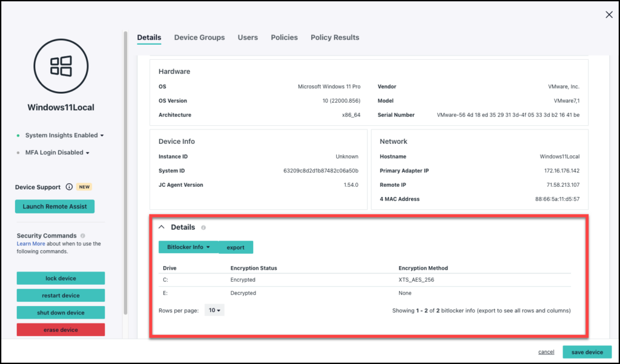Image resolution: width=620 pixels, height=364 pixels.
Task: Click the Device Support info icon
Action: [x=68, y=187]
